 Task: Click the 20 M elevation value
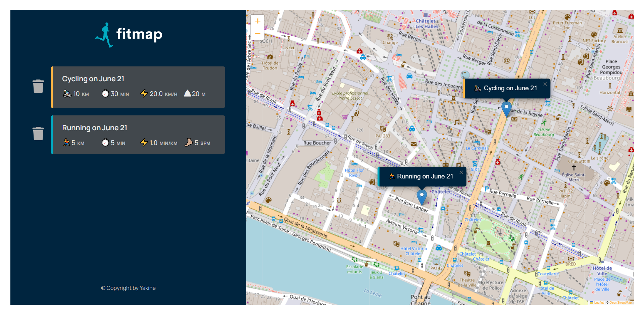[199, 94]
